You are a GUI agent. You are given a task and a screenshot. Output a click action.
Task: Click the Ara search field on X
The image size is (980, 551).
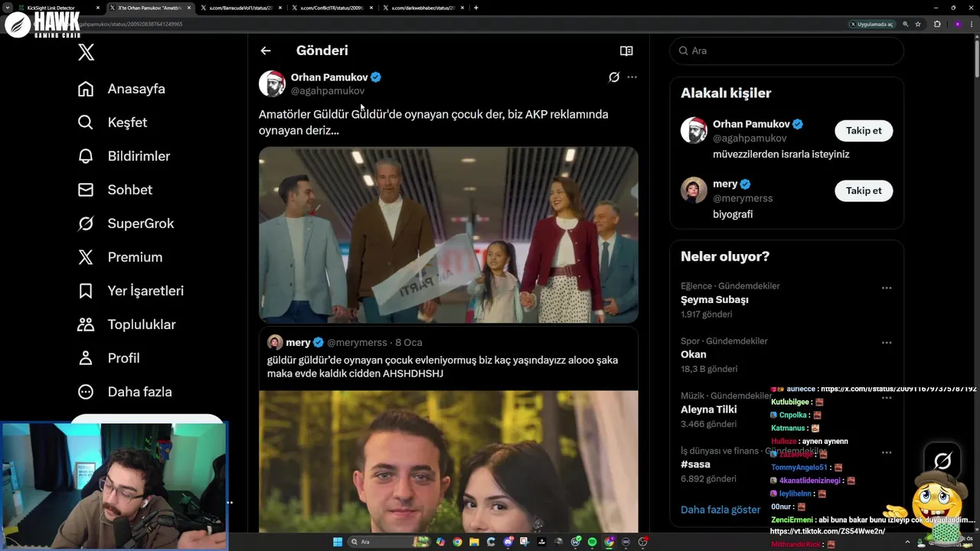pyautogui.click(x=787, y=51)
